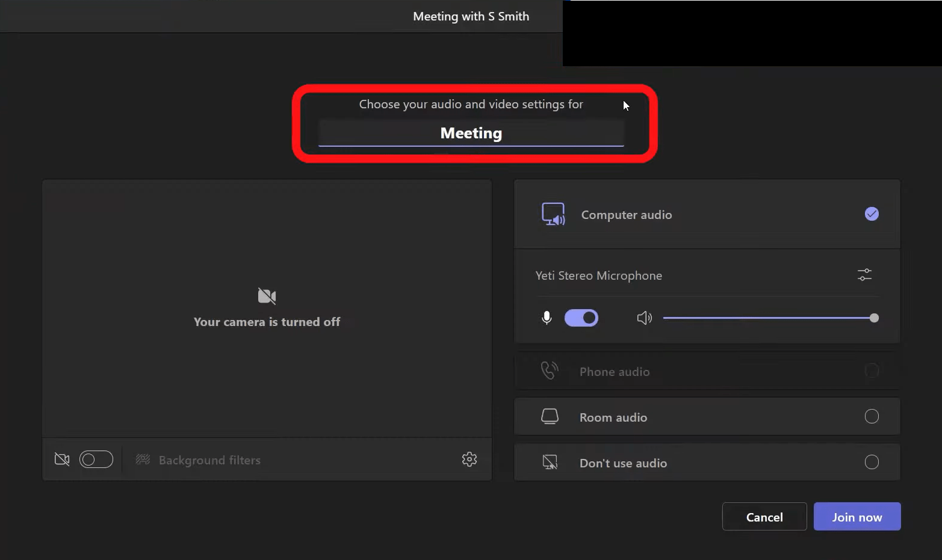Viewport: 942px width, 560px height.
Task: Turn off the microphone toggle
Action: point(581,318)
